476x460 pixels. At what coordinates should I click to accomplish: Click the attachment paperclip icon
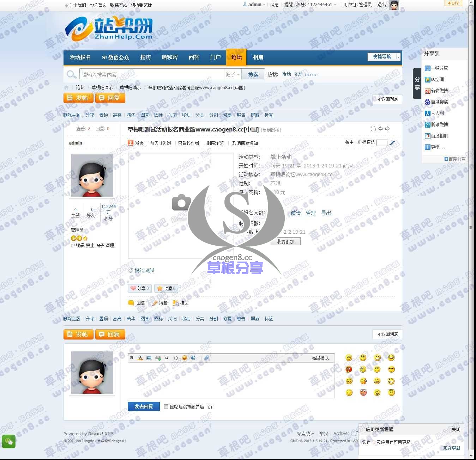coord(206,358)
